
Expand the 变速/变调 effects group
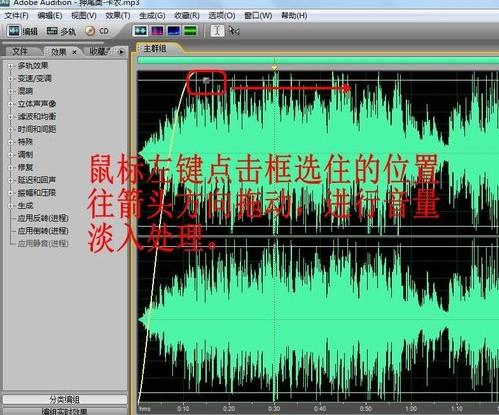10,79
